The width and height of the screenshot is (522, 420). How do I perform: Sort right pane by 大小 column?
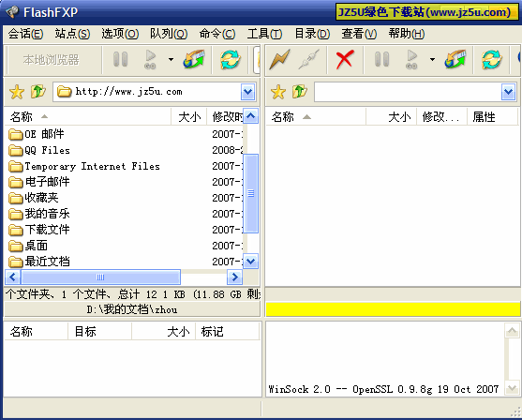pyautogui.click(x=391, y=116)
